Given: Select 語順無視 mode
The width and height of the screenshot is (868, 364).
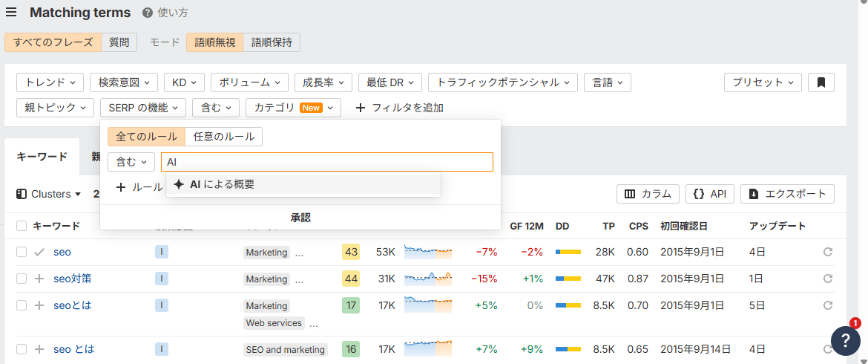Looking at the screenshot, I should point(215,42).
